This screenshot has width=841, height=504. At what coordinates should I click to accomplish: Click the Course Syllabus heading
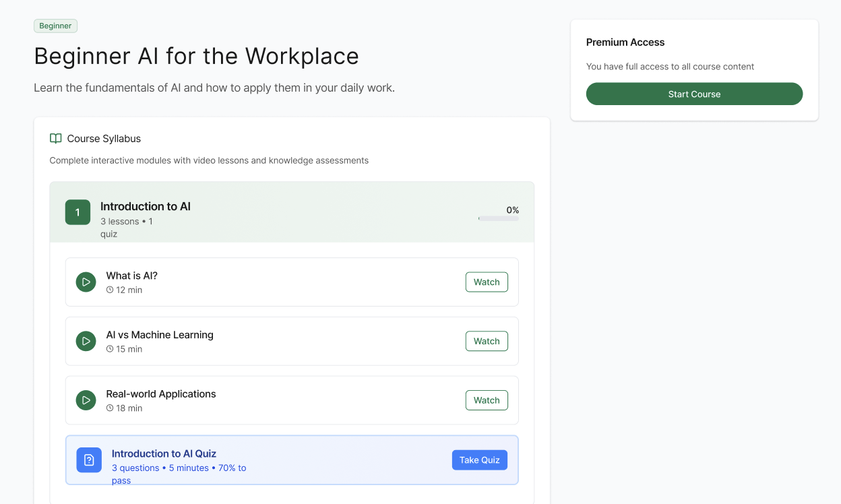tap(104, 139)
